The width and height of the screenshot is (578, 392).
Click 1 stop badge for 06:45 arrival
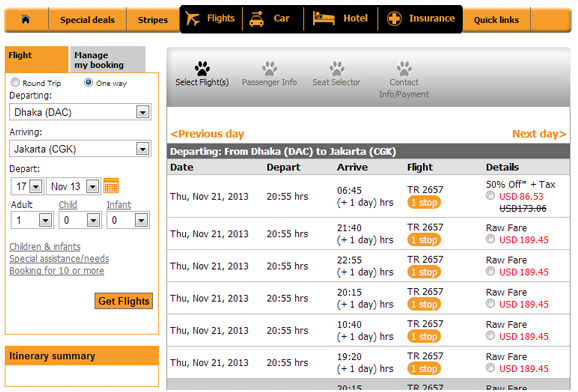click(x=424, y=202)
